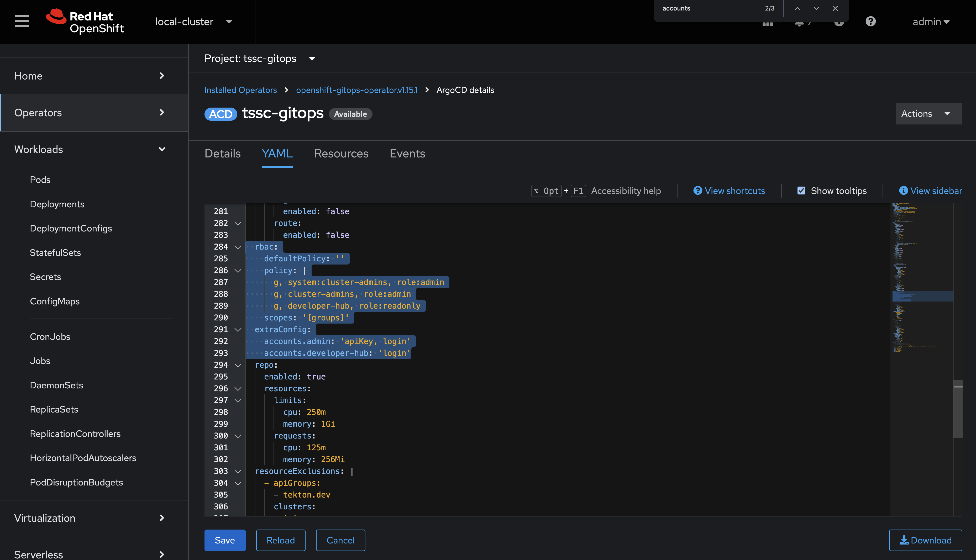Viewport: 976px width, 560px height.
Task: Toggle the Show tooltips checkbox
Action: coord(801,191)
